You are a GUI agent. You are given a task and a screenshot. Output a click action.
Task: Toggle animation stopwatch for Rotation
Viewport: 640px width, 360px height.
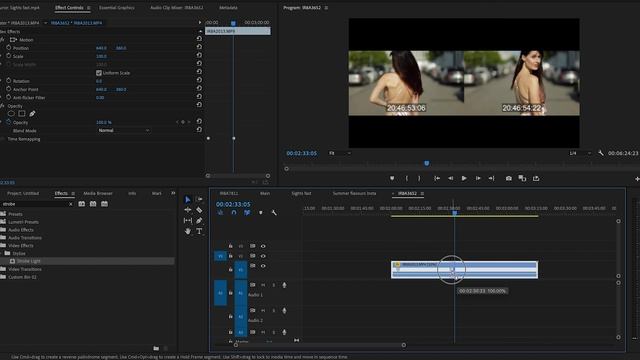click(x=9, y=81)
